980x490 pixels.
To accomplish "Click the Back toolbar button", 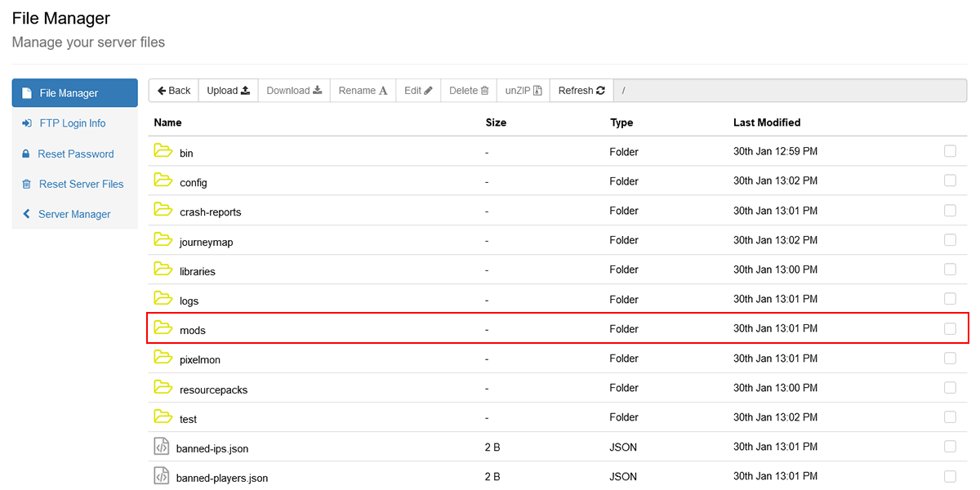I will pyautogui.click(x=174, y=91).
